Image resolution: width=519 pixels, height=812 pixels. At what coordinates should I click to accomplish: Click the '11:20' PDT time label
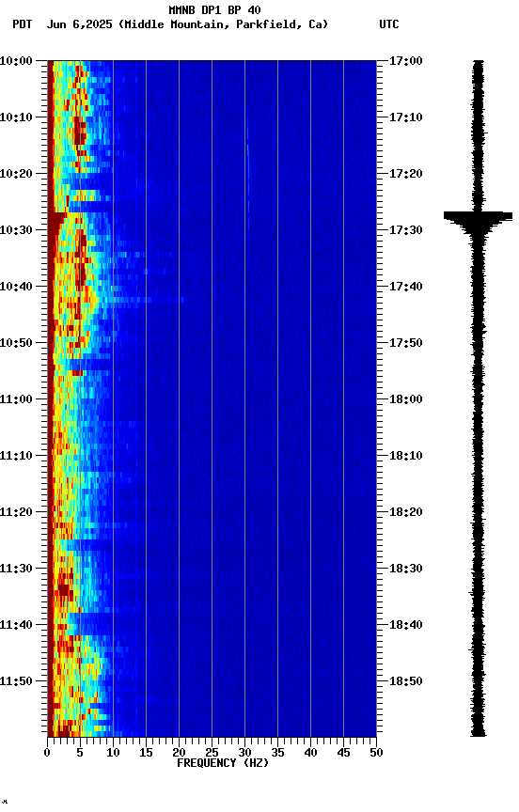[16, 512]
